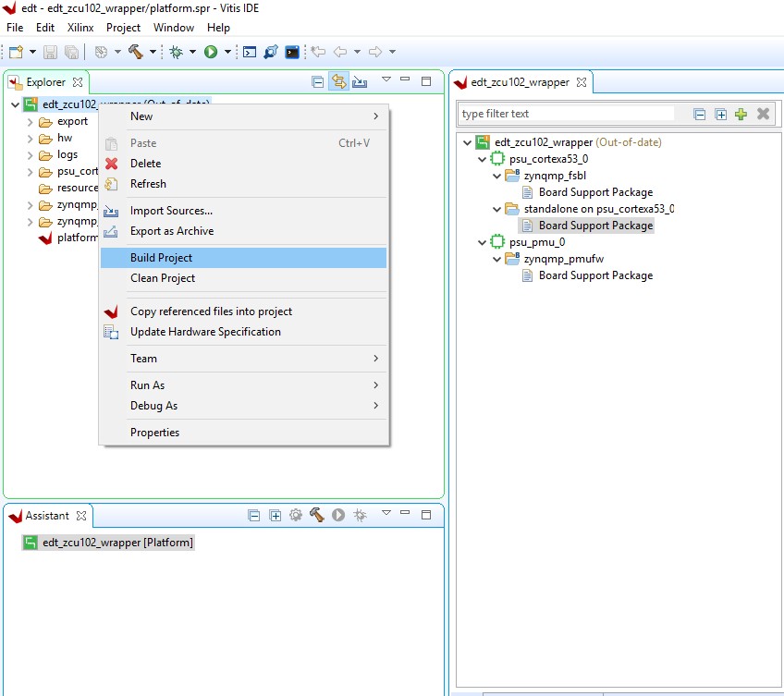
Task: Collapse zynqmp_pmufw node in platform tree
Action: coord(497,259)
